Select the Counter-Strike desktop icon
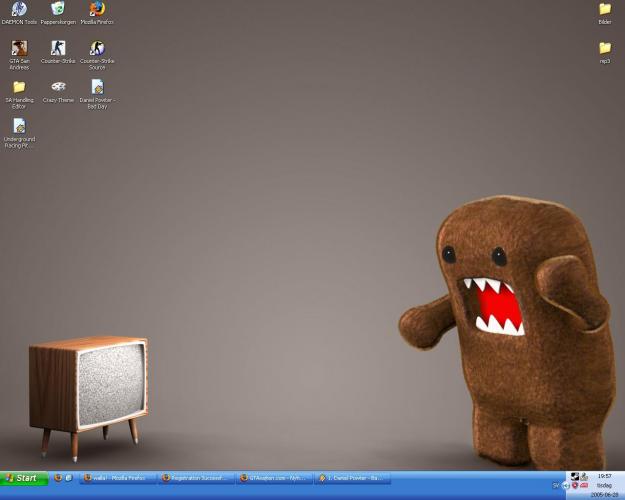This screenshot has height=500, width=625. [x=58, y=49]
